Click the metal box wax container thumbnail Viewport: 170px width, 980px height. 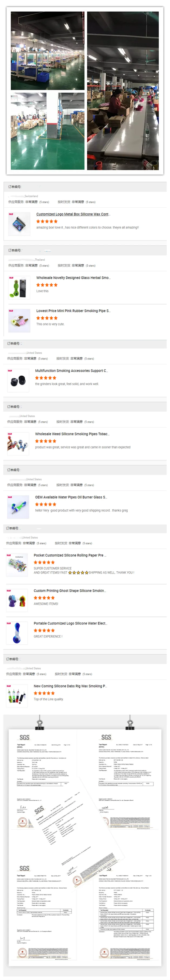point(19,224)
